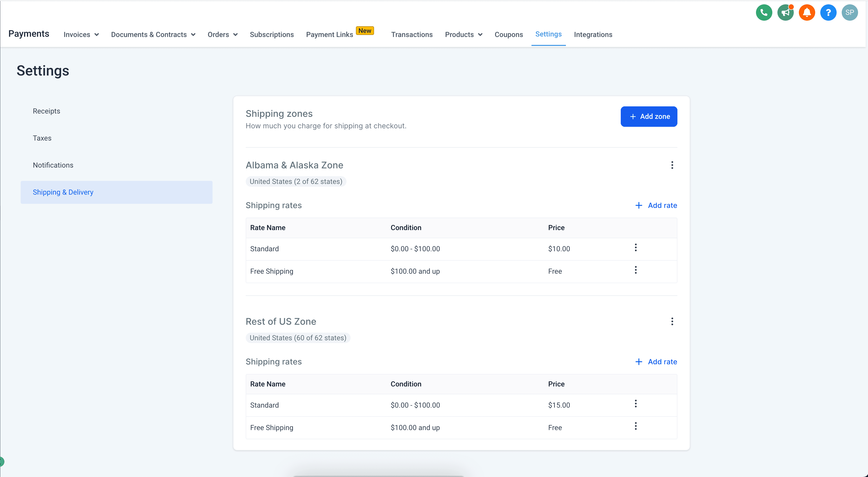Expand the Orders dropdown menu
868x477 pixels.
[223, 35]
